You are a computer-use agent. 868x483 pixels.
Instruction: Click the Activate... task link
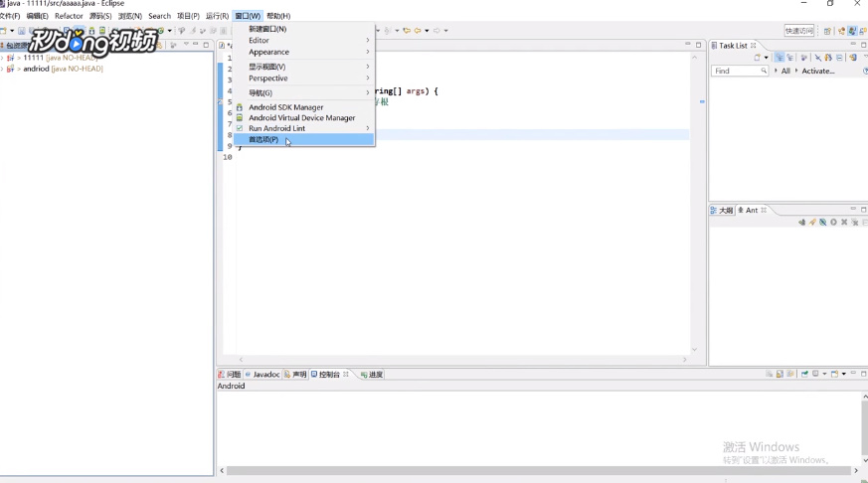pyautogui.click(x=818, y=71)
